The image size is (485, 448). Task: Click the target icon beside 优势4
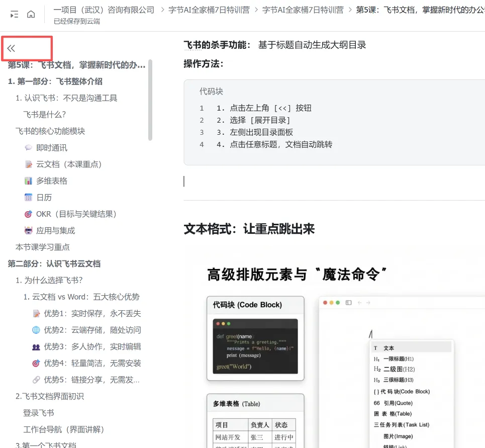point(36,363)
